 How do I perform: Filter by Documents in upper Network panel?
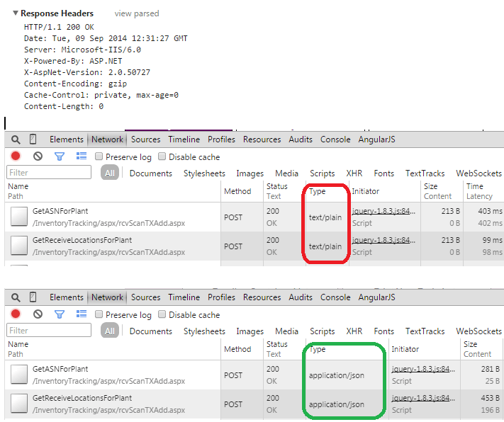pyautogui.click(x=151, y=173)
